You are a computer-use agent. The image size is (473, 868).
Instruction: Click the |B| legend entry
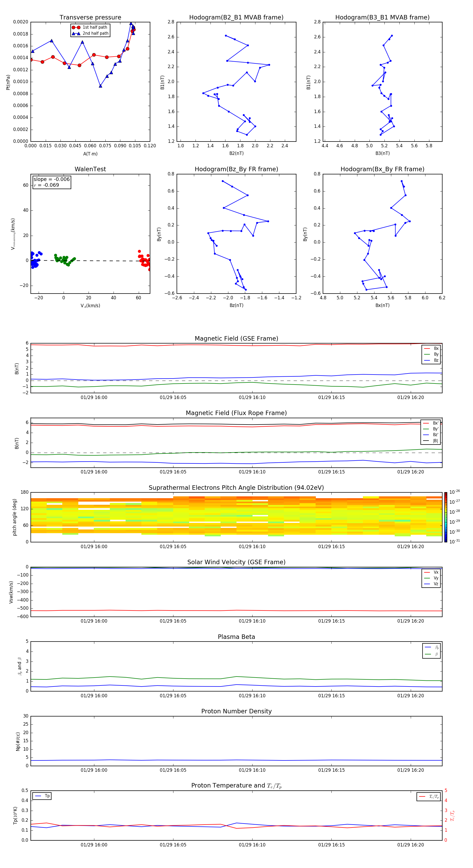pyautogui.click(x=431, y=441)
